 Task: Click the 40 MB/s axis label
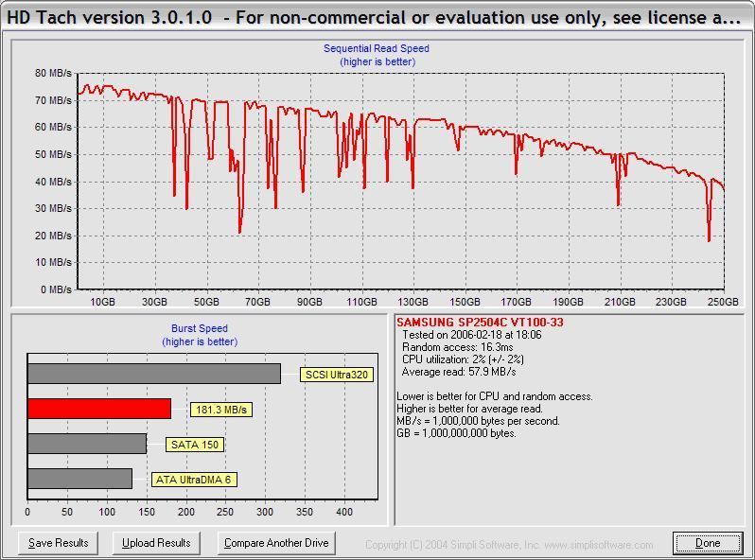(x=53, y=182)
